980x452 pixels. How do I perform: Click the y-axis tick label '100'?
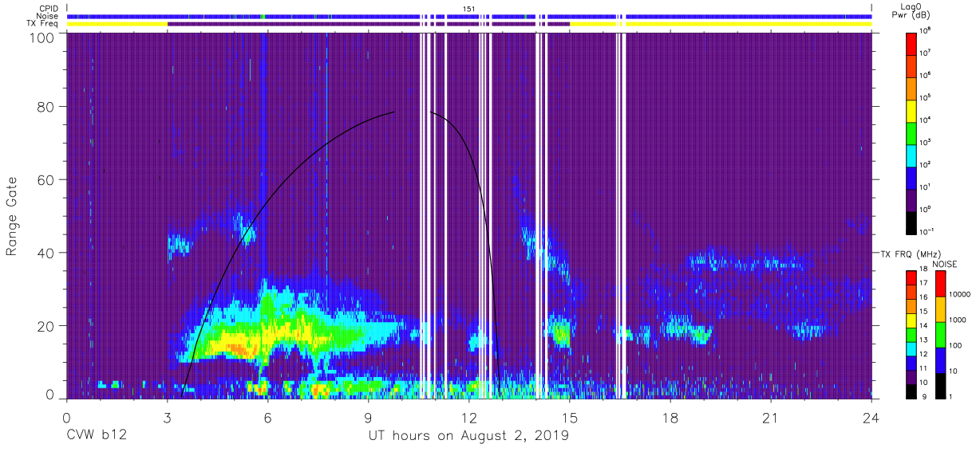coord(41,37)
